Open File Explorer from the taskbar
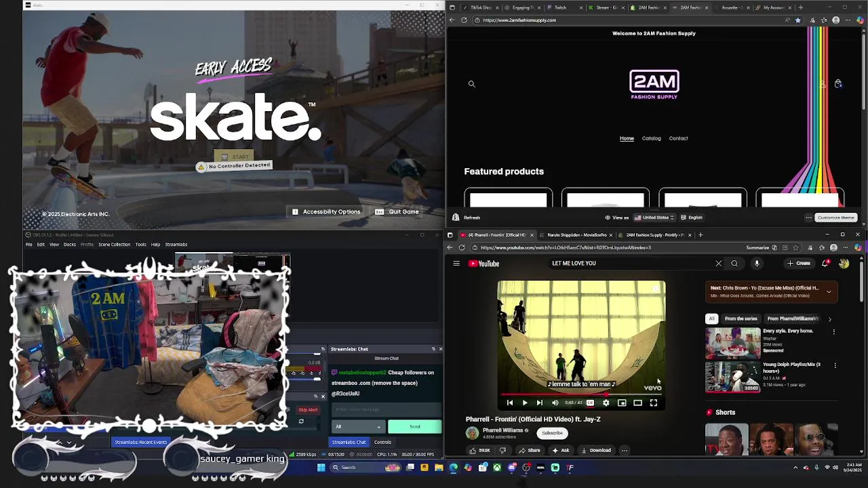This screenshot has height=488, width=868. 439,467
